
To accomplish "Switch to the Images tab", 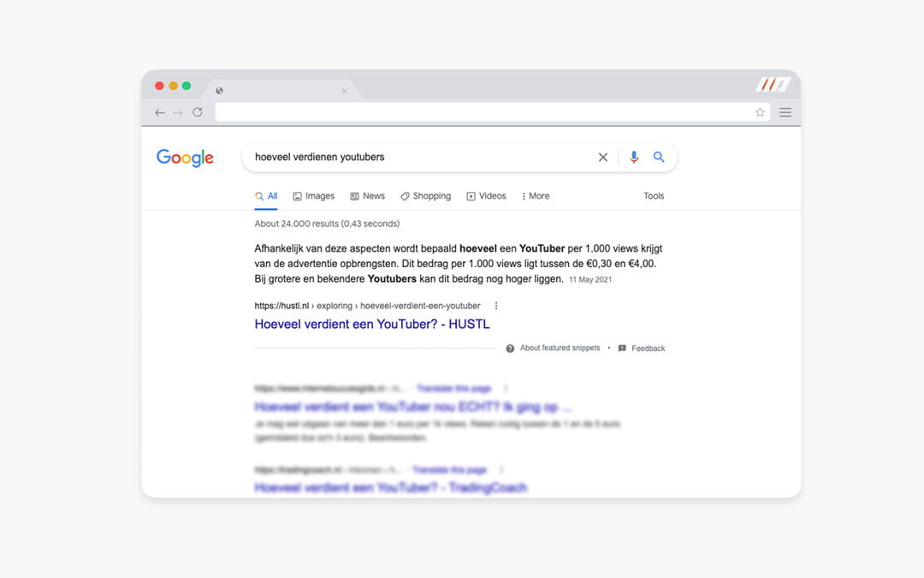I will point(313,196).
